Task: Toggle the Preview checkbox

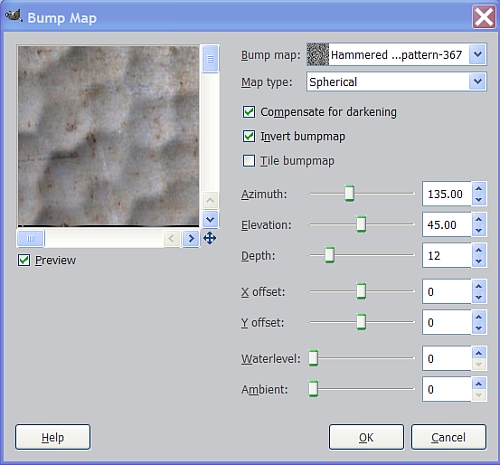Action: [24, 260]
